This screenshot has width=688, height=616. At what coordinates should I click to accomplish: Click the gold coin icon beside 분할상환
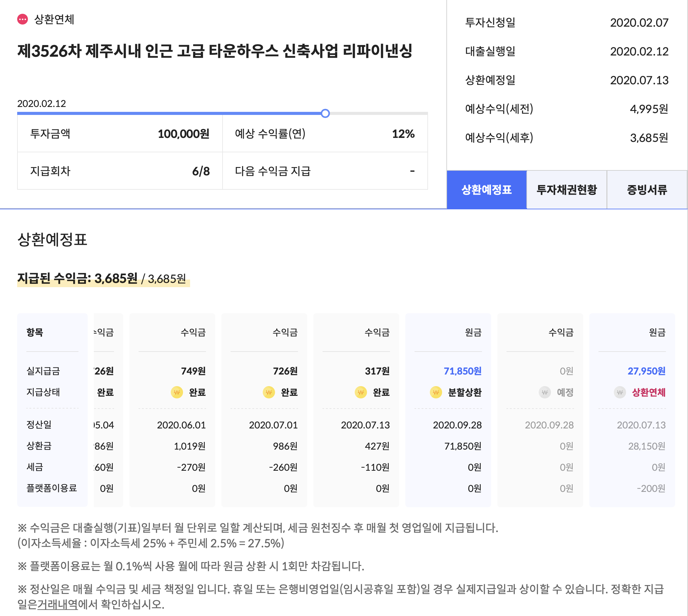point(436,392)
